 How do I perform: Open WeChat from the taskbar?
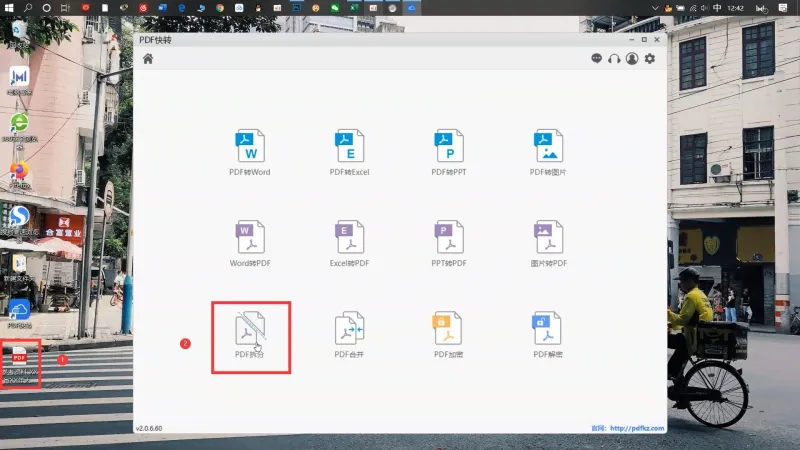(335, 8)
